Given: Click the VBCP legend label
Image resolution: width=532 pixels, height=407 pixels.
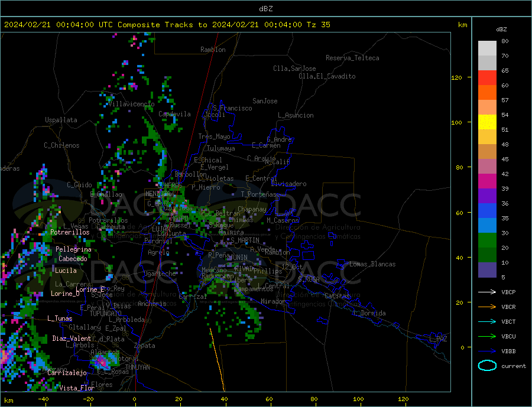Looking at the screenshot, I should (x=508, y=292).
